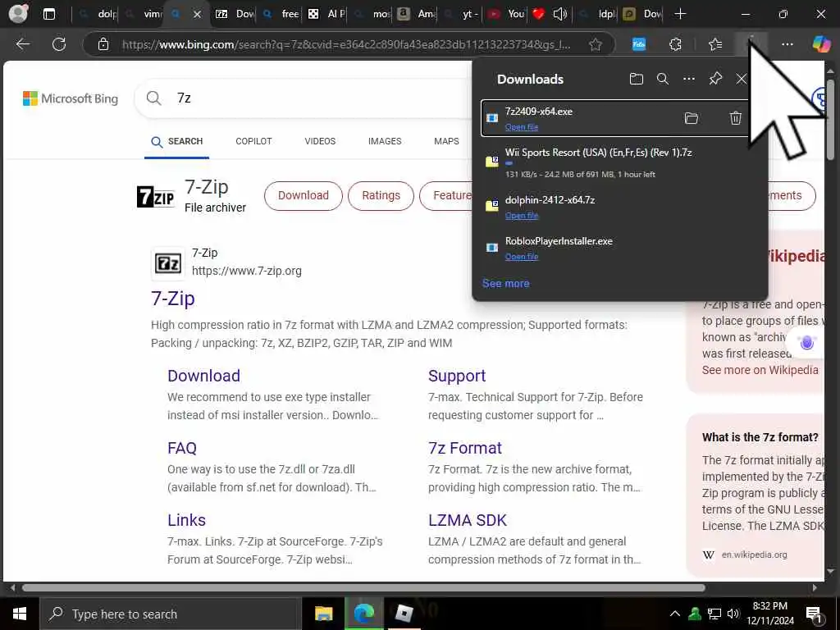
Task: Open the Windows Start menu
Action: pyautogui.click(x=20, y=614)
